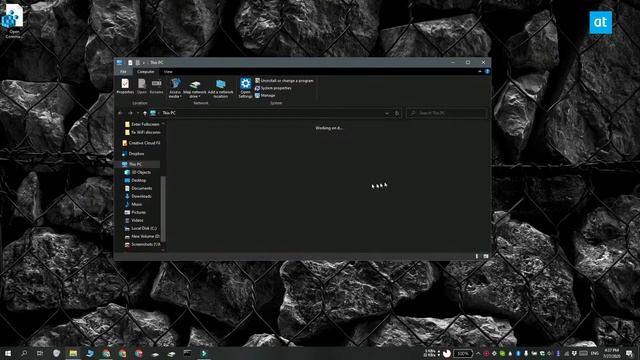
Task: Select the Enter Fullscreen folder in the navigation pane
Action: click(x=142, y=124)
